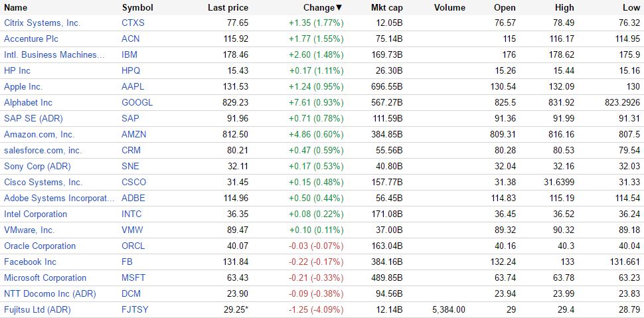Click the IBM ticker symbol link
644x318 pixels.
(130, 54)
